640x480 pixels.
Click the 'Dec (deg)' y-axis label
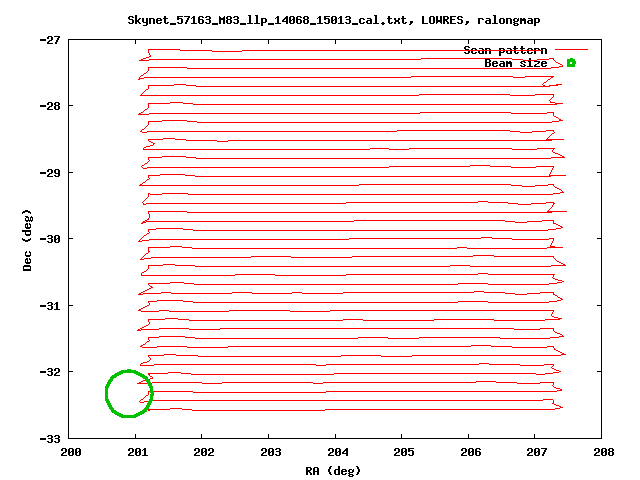coord(27,240)
